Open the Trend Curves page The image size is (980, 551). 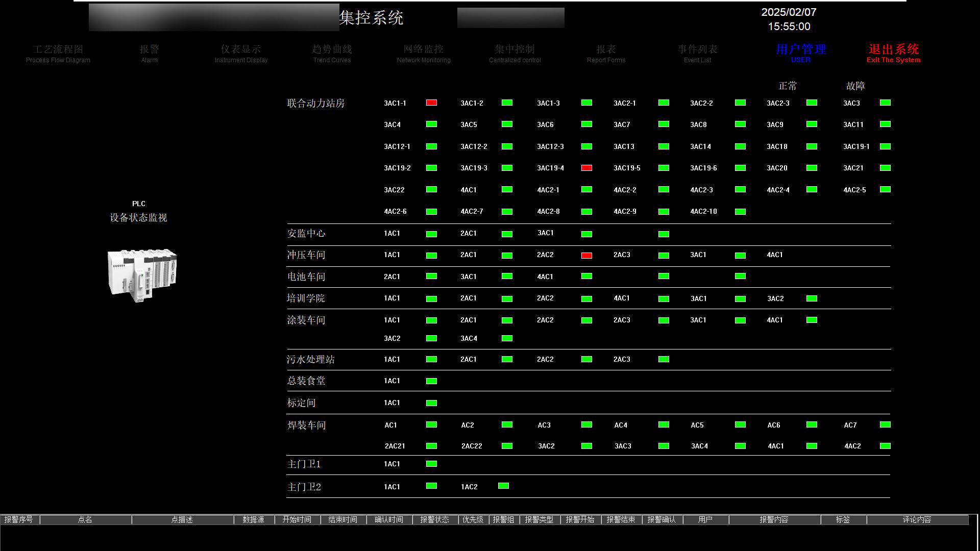pos(332,54)
